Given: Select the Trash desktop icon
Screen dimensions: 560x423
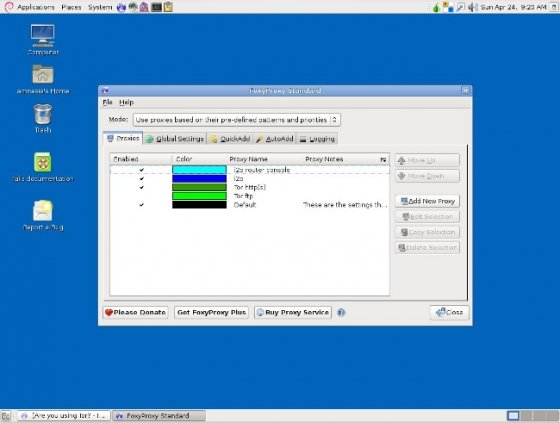Looking at the screenshot, I should (43, 118).
